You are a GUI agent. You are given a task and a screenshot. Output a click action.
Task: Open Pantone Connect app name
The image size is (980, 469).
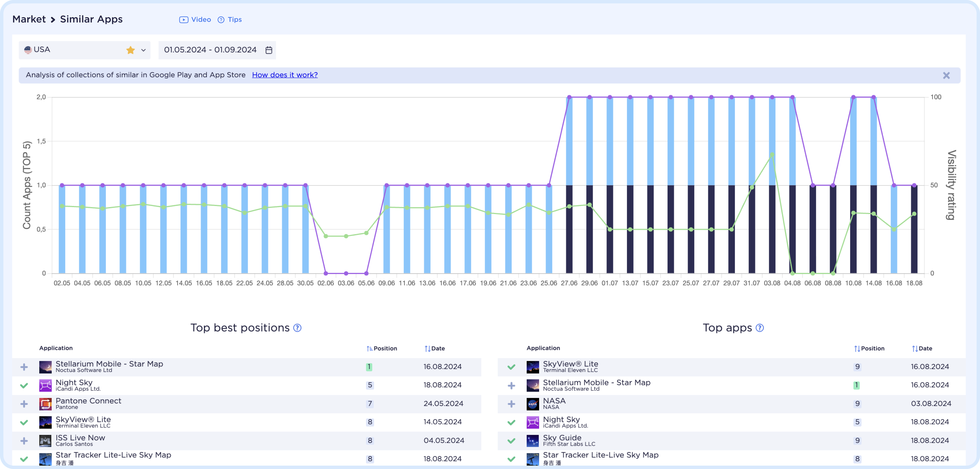point(88,401)
